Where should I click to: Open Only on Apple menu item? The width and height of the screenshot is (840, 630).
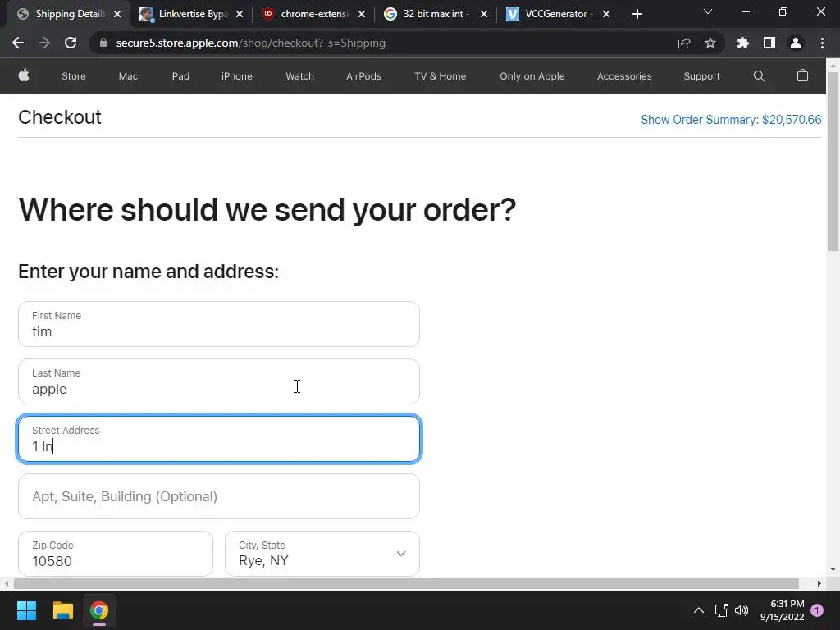coord(532,76)
